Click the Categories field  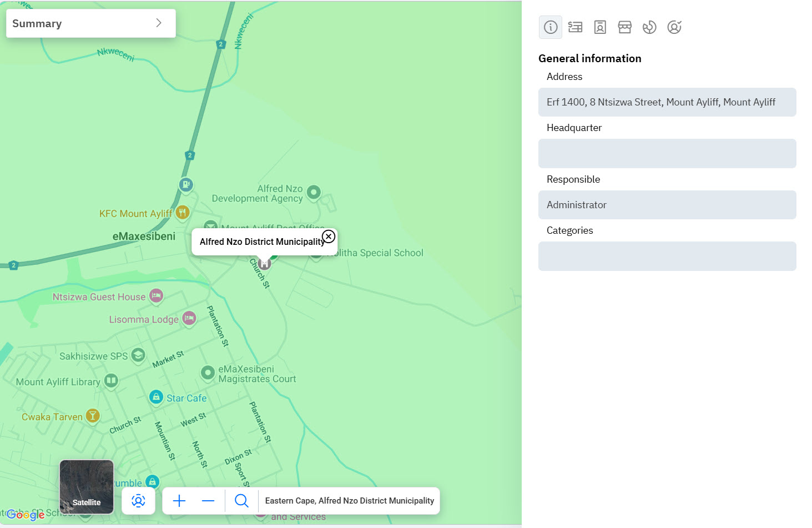coord(667,256)
